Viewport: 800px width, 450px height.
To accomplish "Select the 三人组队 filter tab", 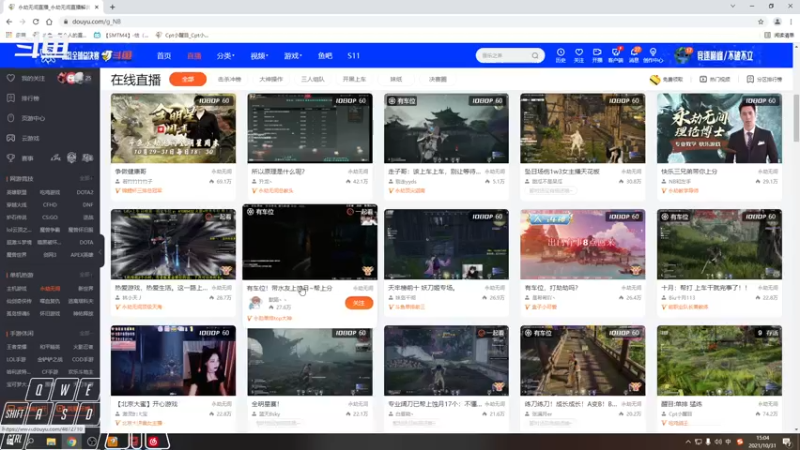I will point(313,79).
